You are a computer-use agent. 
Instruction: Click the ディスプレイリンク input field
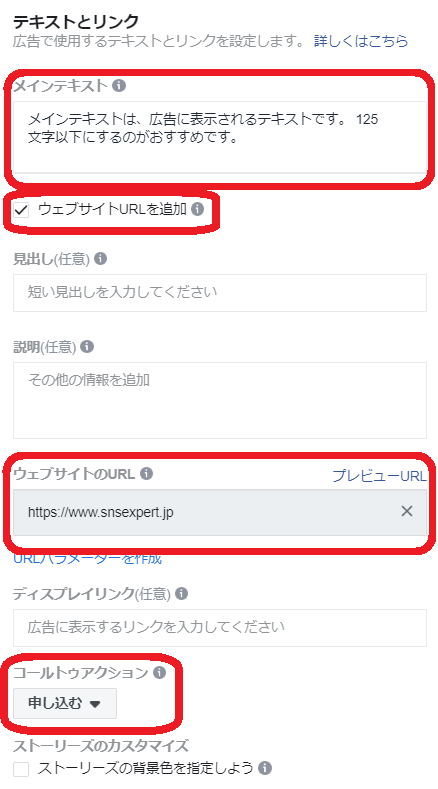tap(220, 627)
